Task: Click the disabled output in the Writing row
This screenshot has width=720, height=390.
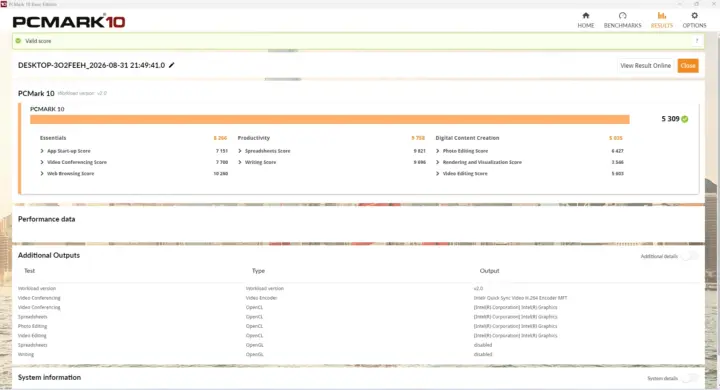Action: [x=483, y=354]
